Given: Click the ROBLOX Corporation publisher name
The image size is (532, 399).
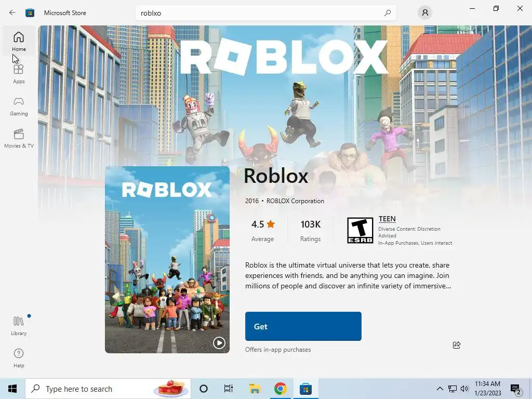Looking at the screenshot, I should (295, 201).
